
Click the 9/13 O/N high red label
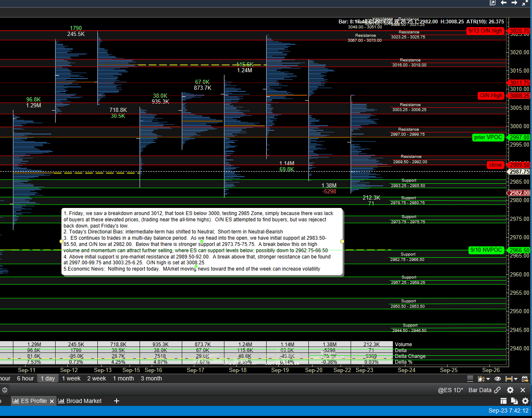click(485, 31)
